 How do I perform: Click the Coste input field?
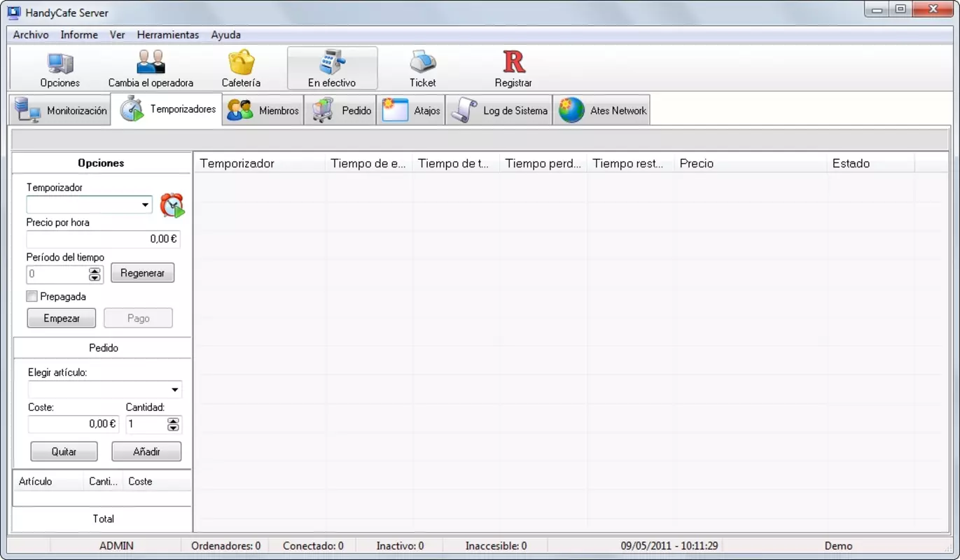click(74, 423)
